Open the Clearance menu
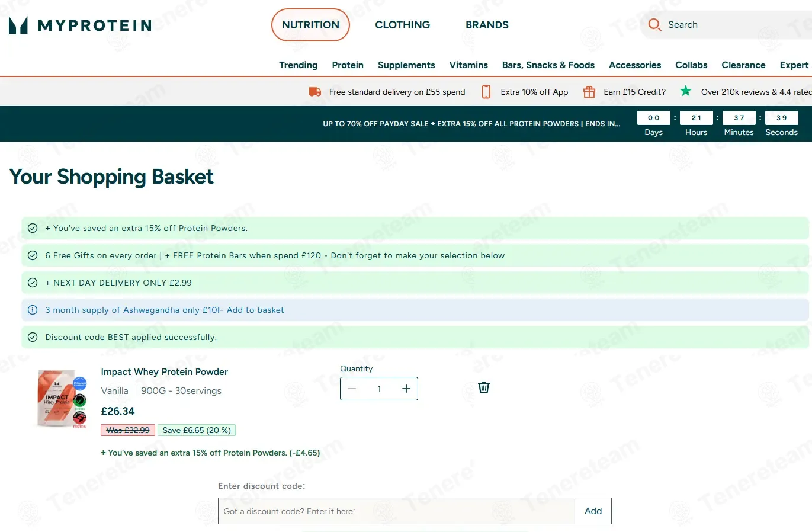This screenshot has width=812, height=532. (x=743, y=65)
